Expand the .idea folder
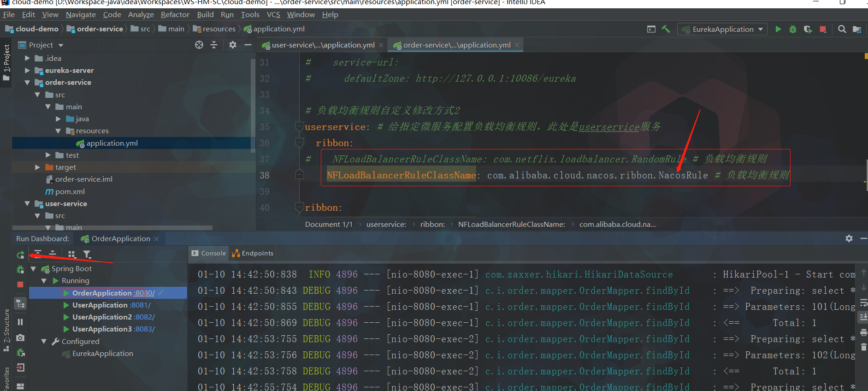This screenshot has height=391, width=868. point(27,58)
